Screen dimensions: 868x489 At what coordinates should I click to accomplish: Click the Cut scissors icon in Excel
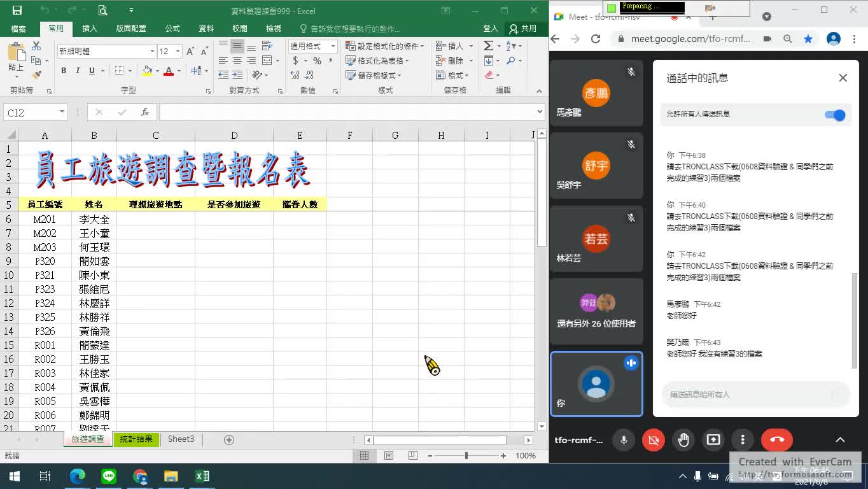point(36,46)
